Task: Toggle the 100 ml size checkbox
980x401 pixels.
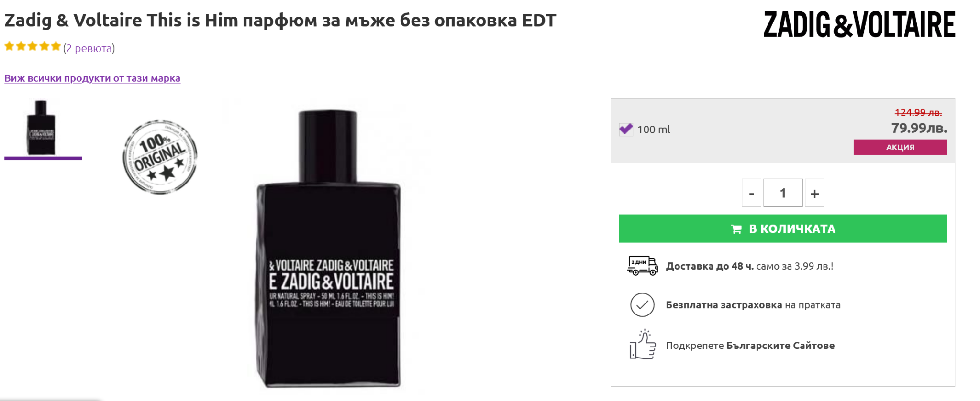Action: [625, 130]
